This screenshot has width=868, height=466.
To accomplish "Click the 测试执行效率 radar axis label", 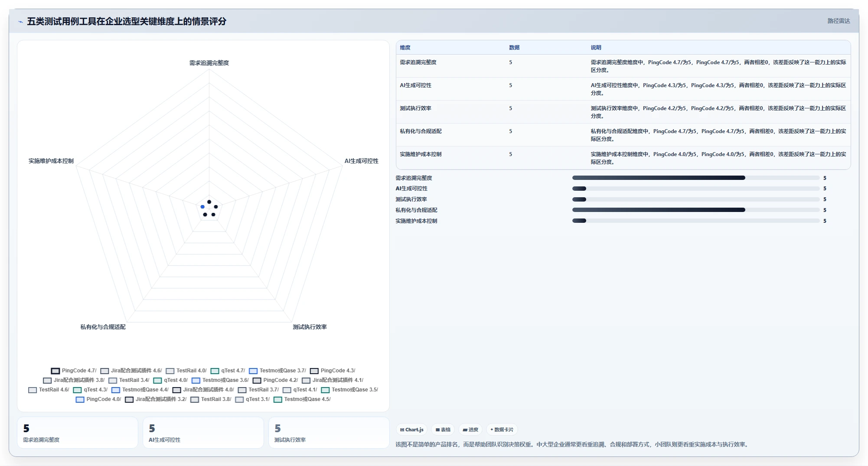I will pos(310,327).
